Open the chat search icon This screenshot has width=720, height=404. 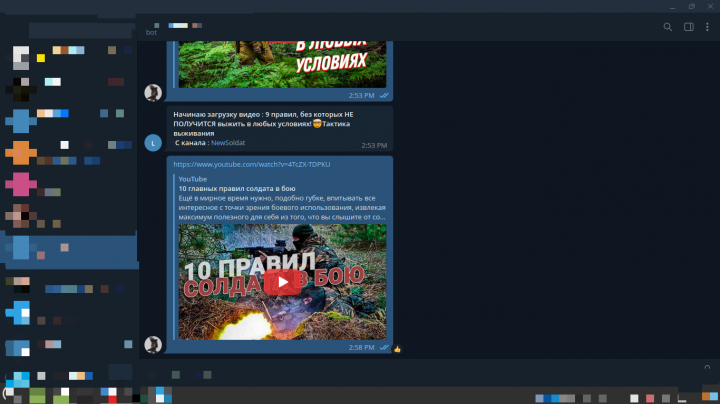[668, 27]
